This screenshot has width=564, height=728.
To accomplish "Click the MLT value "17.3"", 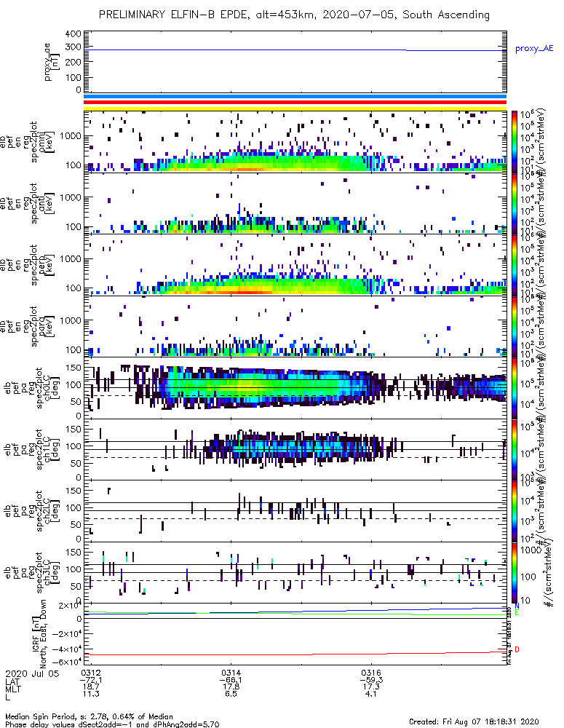I will pyautogui.click(x=371, y=687).
